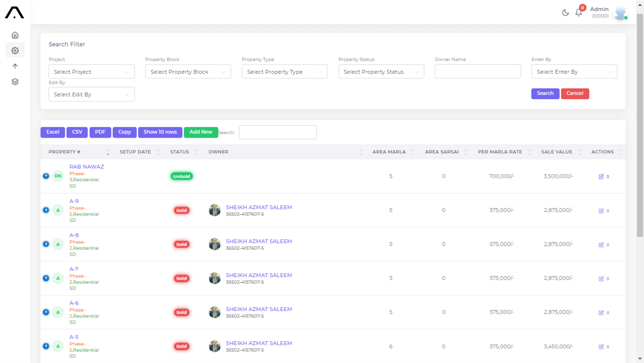Click the edit icon for RAB NAWAZ row
This screenshot has width=644, height=363.
tap(601, 176)
